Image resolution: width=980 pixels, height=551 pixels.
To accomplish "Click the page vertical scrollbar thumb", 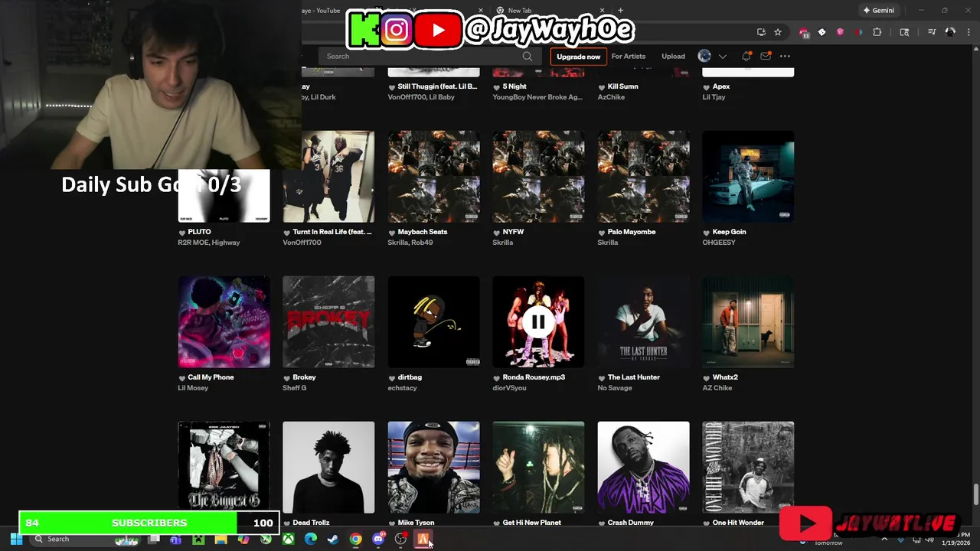I will 975,494.
